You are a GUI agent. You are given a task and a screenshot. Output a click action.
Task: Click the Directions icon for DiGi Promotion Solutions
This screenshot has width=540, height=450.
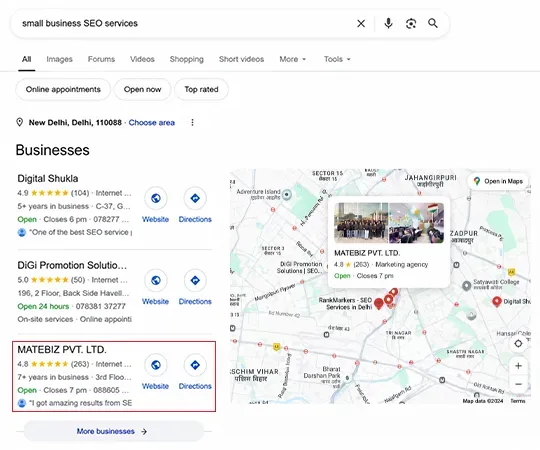pyautogui.click(x=195, y=280)
